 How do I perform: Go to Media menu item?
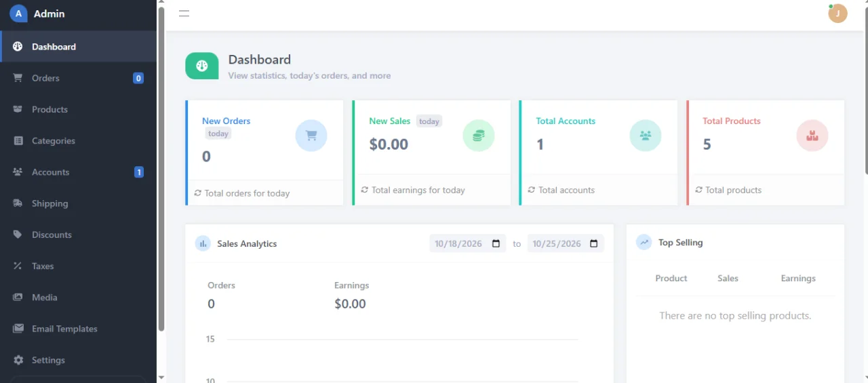pos(79,298)
